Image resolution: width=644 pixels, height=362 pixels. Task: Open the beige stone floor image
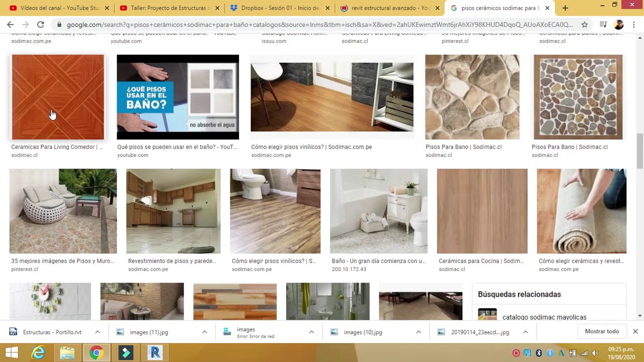point(472,97)
